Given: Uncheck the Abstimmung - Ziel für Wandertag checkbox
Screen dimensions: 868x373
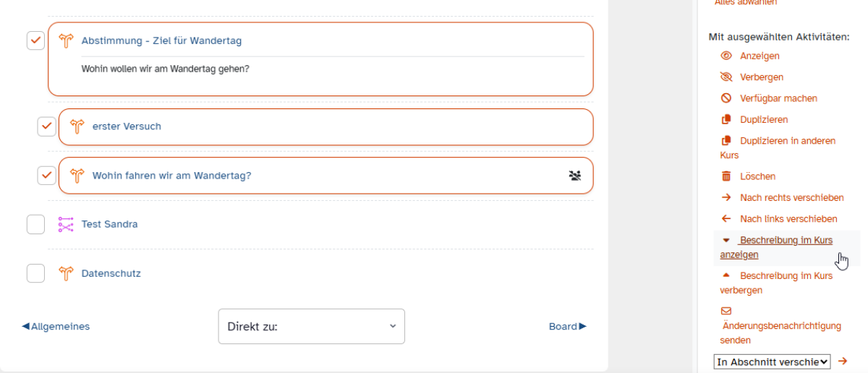Looking at the screenshot, I should coord(36,40).
